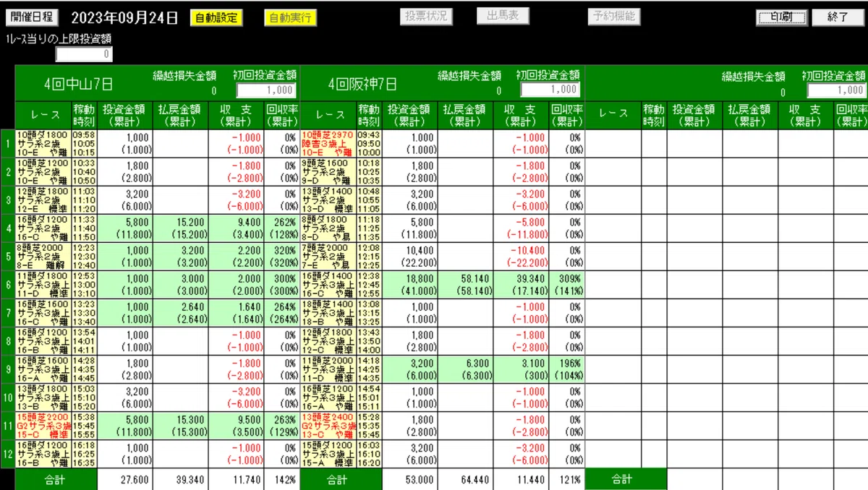Select row number 12 header on left
Image resolution: width=868 pixels, height=490 pixels.
7,454
